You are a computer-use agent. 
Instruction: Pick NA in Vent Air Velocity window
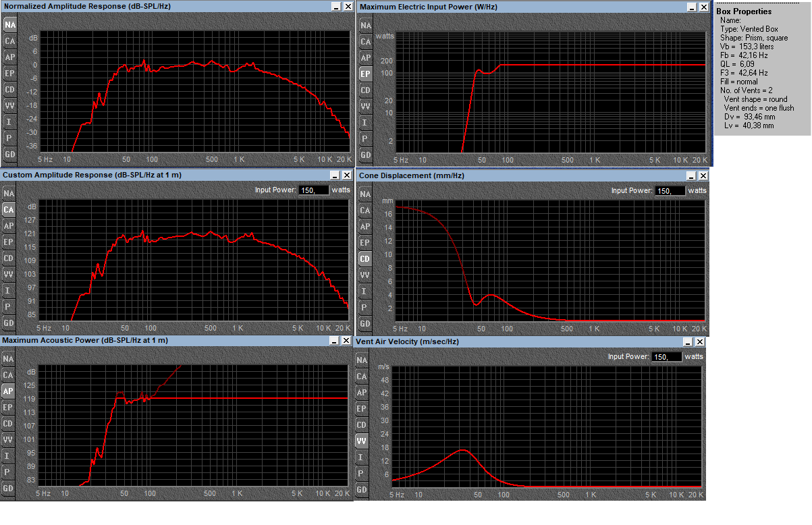362,360
